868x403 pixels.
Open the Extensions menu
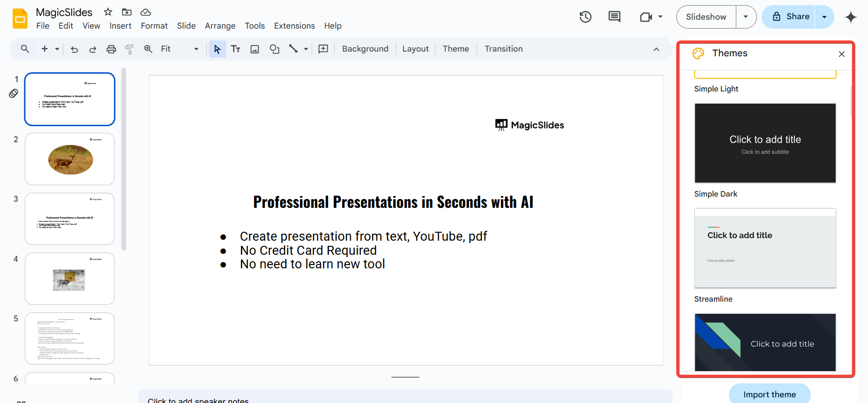click(294, 26)
